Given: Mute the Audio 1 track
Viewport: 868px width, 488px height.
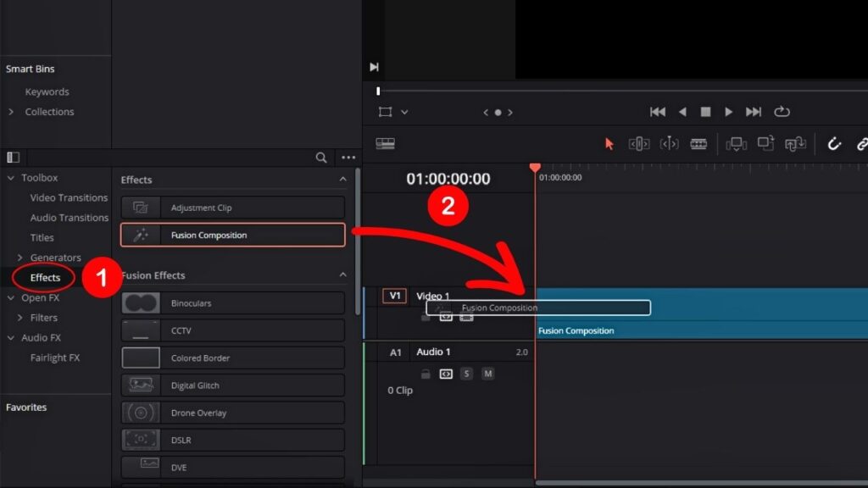Looking at the screenshot, I should pyautogui.click(x=488, y=374).
